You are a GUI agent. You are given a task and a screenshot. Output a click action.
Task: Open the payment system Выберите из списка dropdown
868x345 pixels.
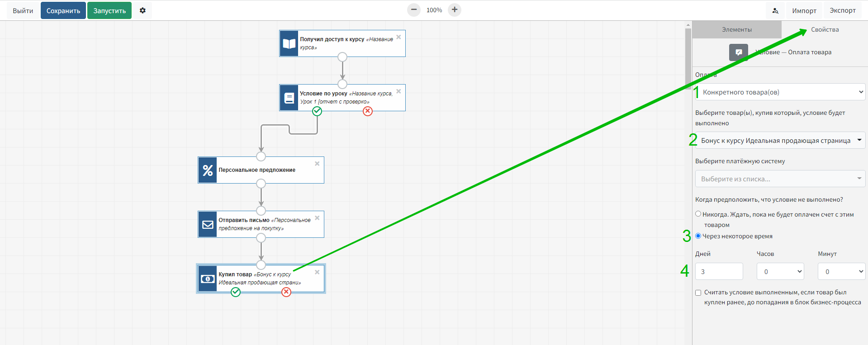pyautogui.click(x=780, y=179)
